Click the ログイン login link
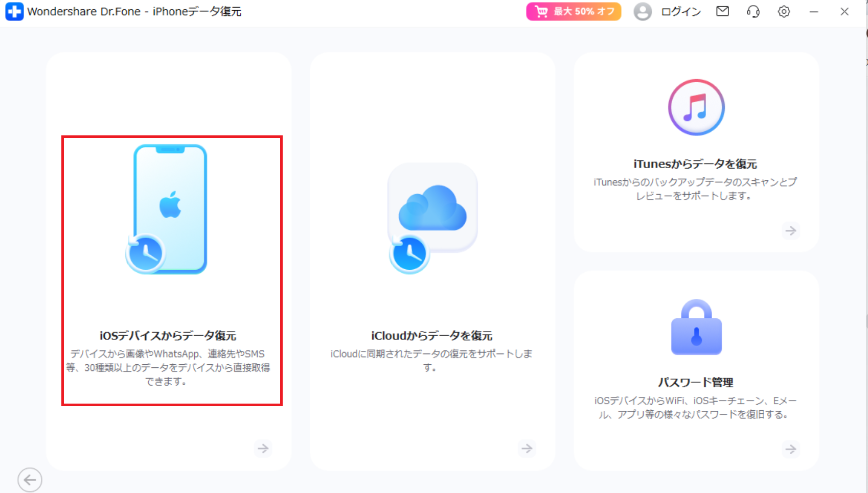Image resolution: width=868 pixels, height=493 pixels. point(681,11)
